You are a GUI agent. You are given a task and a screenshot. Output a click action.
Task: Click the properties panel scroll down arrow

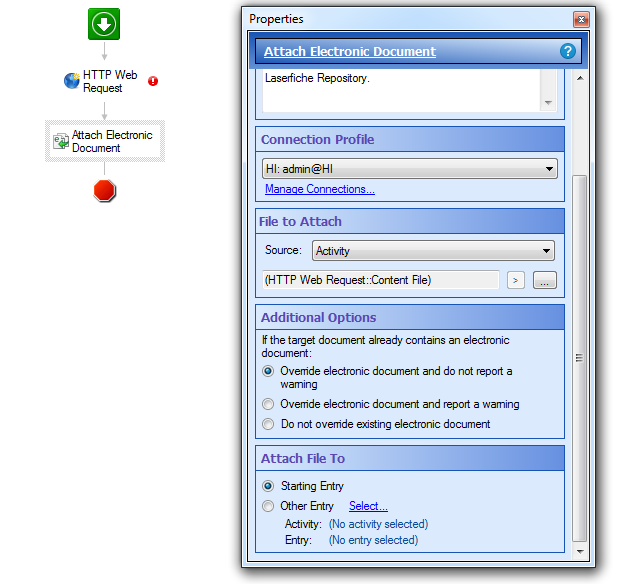[x=580, y=552]
